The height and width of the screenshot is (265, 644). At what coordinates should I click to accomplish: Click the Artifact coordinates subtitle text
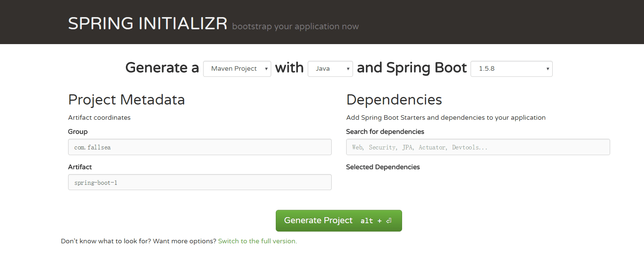coord(99,117)
